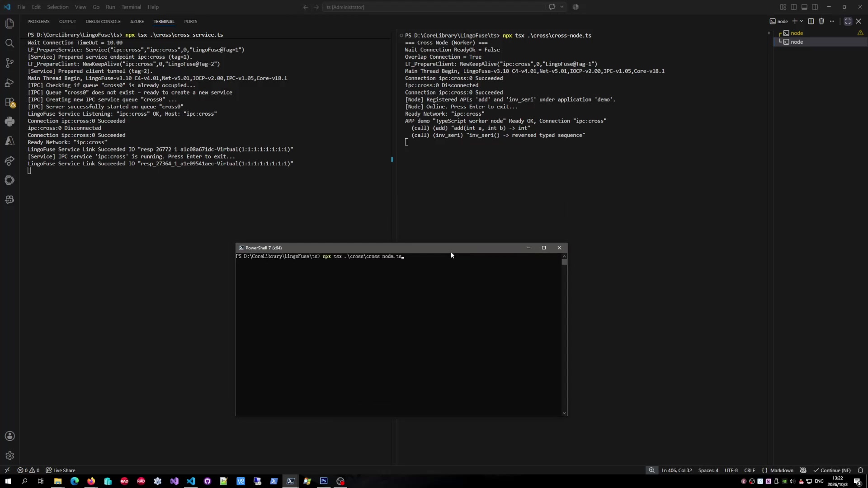868x488 pixels.
Task: Restore terminal panel from maximized size
Action: tap(848, 21)
